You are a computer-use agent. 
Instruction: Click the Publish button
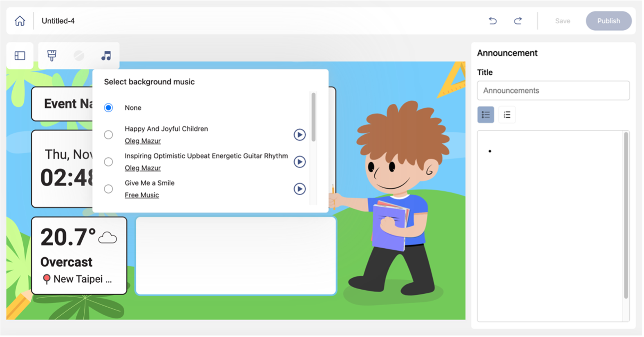pos(609,21)
